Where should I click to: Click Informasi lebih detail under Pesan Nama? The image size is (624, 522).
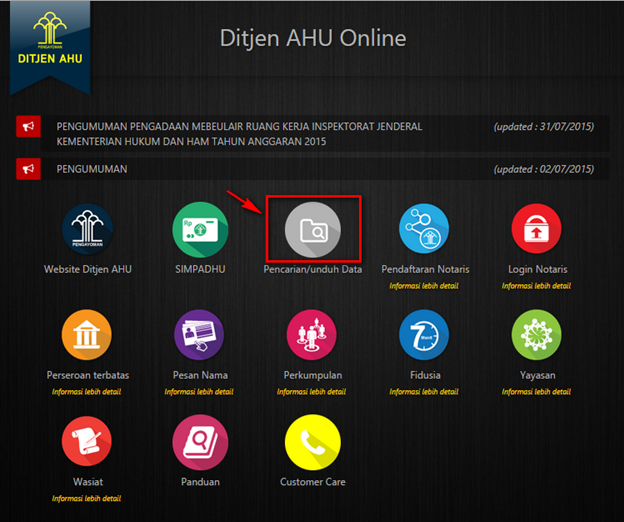[x=200, y=391]
